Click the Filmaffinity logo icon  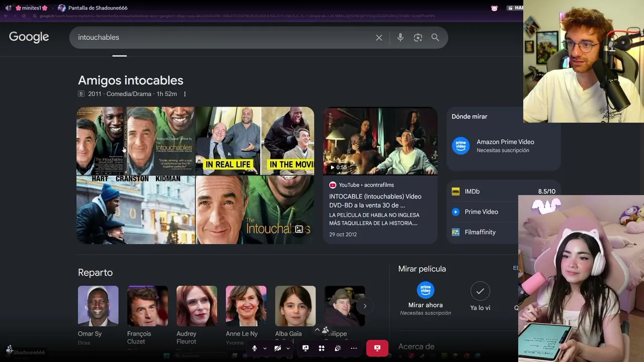(x=455, y=232)
